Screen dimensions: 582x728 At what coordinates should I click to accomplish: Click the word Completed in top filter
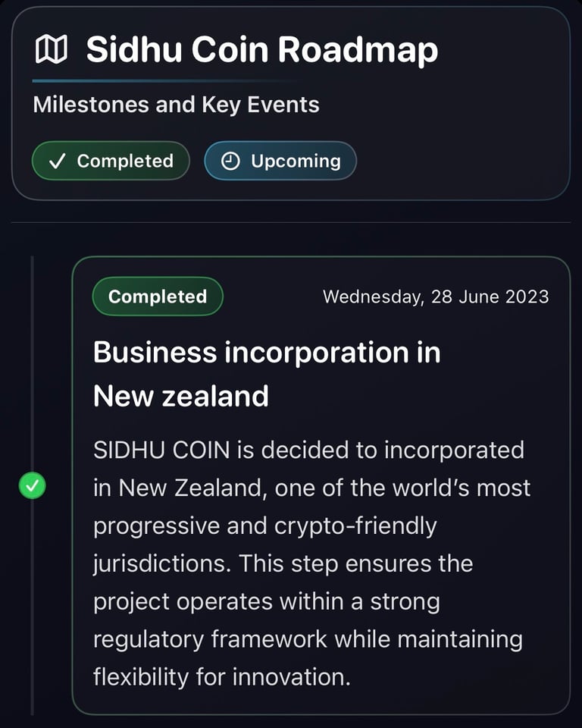point(125,161)
